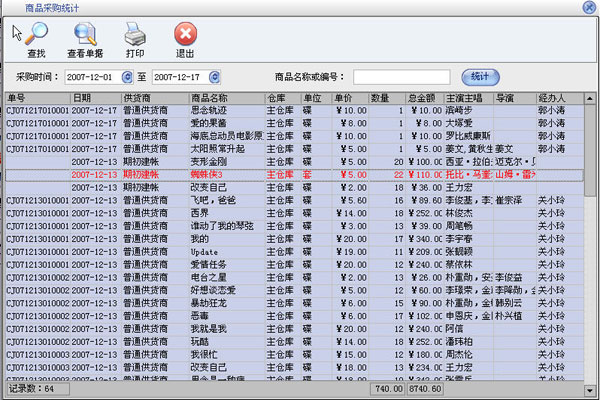
Task: Select the highlighted red 蜘蛛侠3 row
Action: [226, 174]
